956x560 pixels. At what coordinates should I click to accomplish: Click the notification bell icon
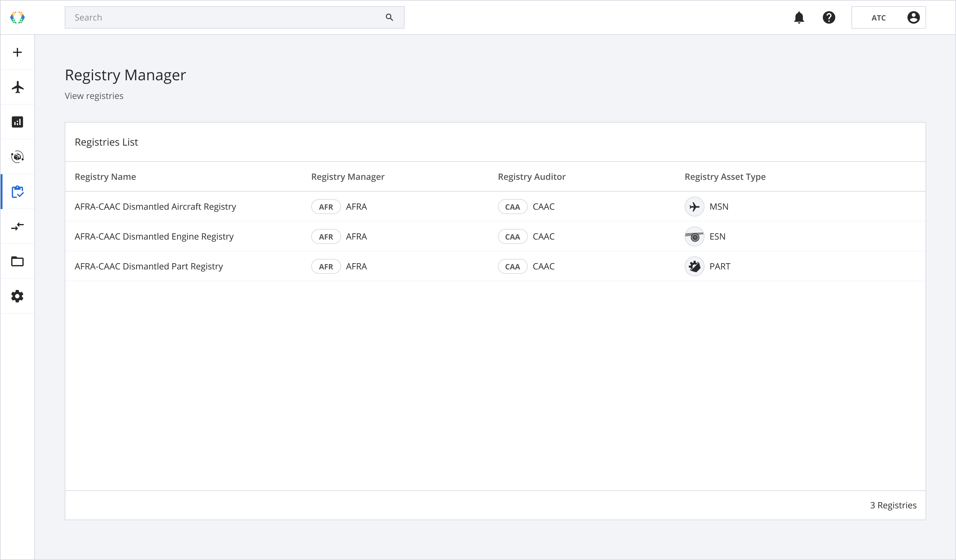(799, 17)
